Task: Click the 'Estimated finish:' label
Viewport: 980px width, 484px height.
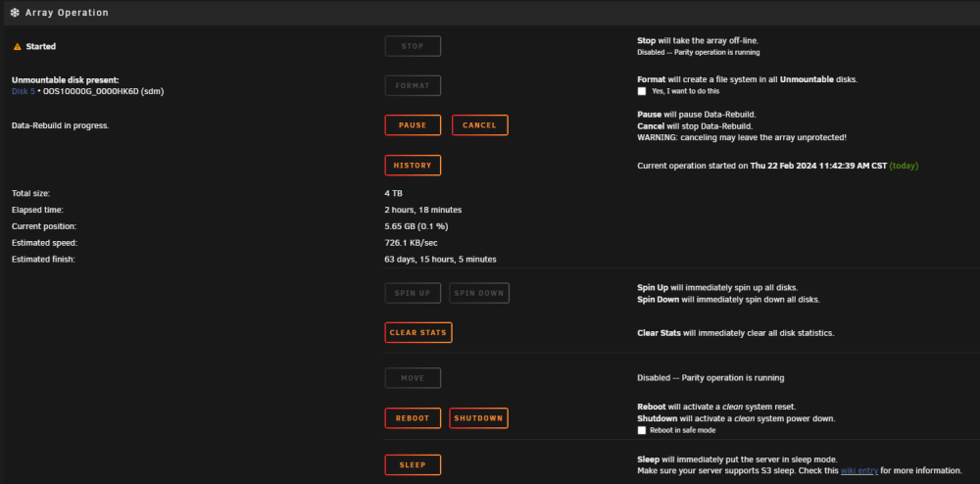Action: click(43, 259)
